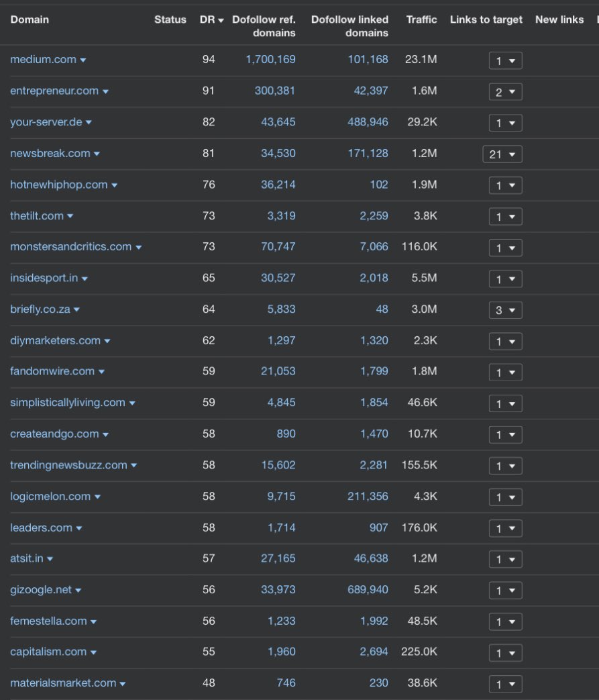Open medium.com's 1,700,169 dofollow ref. domains
The height and width of the screenshot is (700, 599).
point(270,59)
